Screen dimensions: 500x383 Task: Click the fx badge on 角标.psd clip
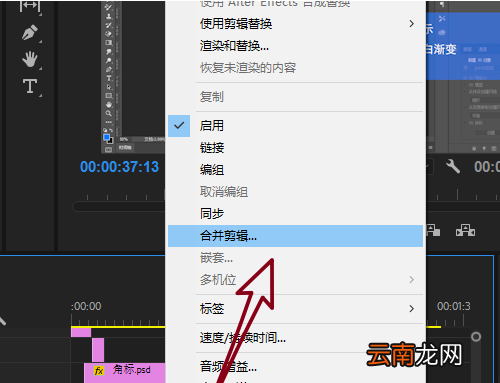pyautogui.click(x=99, y=370)
